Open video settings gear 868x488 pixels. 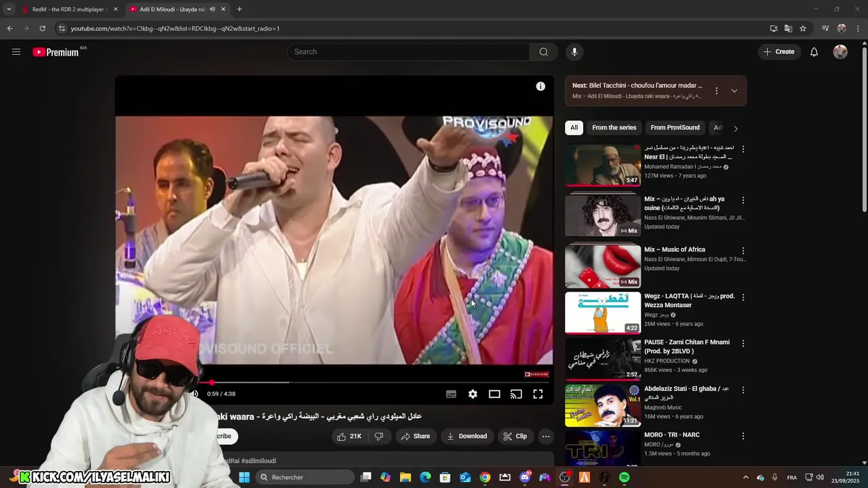coord(473,394)
